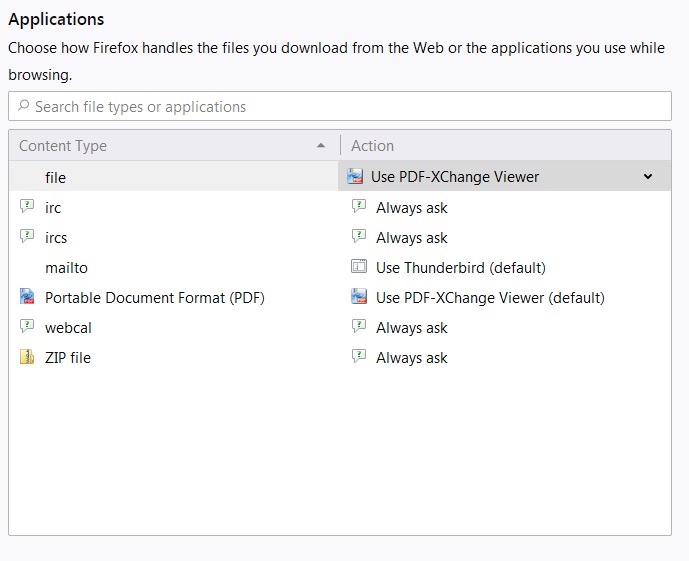Screen dimensions: 689x561
Task: Click PDF-XChange Viewer icon in file row
Action: point(355,177)
